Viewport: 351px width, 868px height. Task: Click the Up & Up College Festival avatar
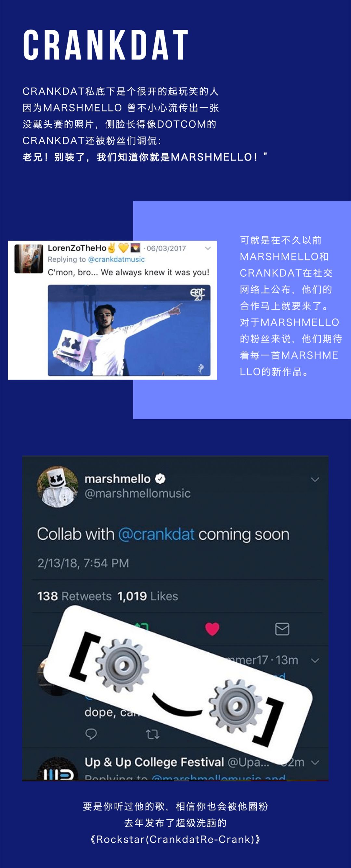pyautogui.click(x=58, y=769)
